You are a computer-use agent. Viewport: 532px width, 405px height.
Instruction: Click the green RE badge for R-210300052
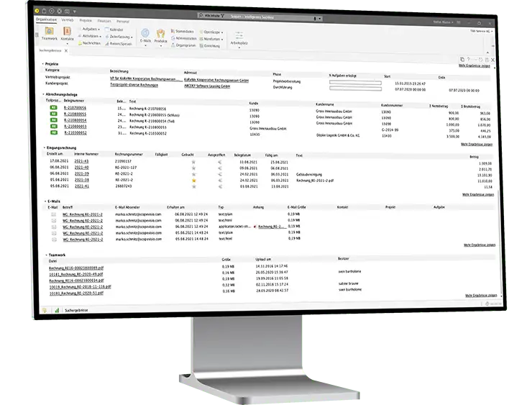(54, 132)
